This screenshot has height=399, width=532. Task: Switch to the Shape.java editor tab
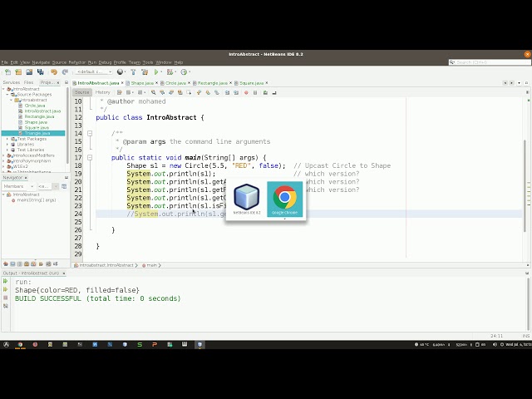pos(142,83)
